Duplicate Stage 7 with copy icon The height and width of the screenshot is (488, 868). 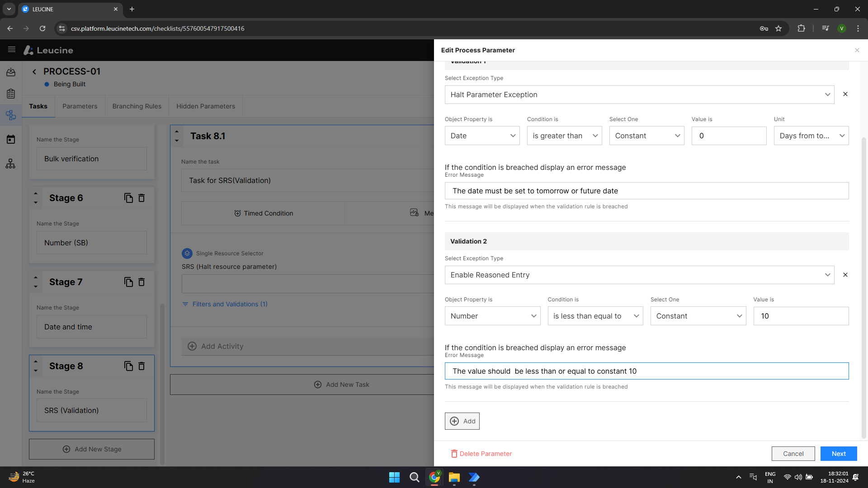(x=128, y=282)
